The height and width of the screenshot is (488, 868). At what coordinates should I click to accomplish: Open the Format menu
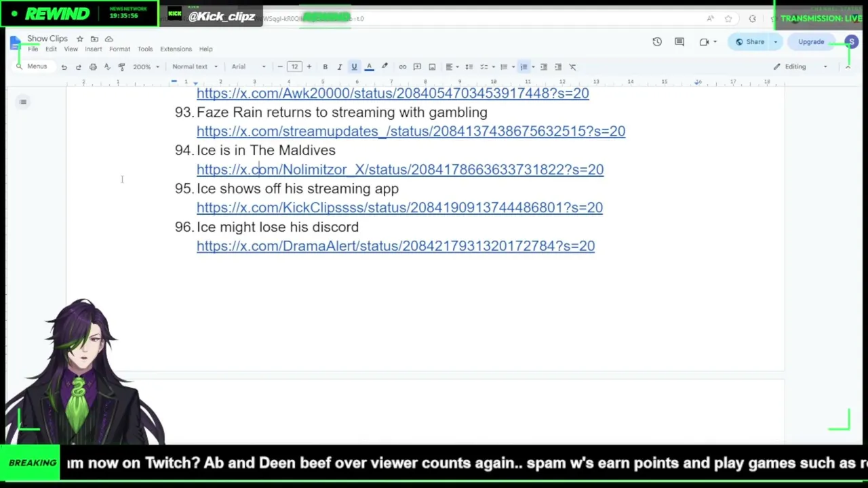pos(119,49)
